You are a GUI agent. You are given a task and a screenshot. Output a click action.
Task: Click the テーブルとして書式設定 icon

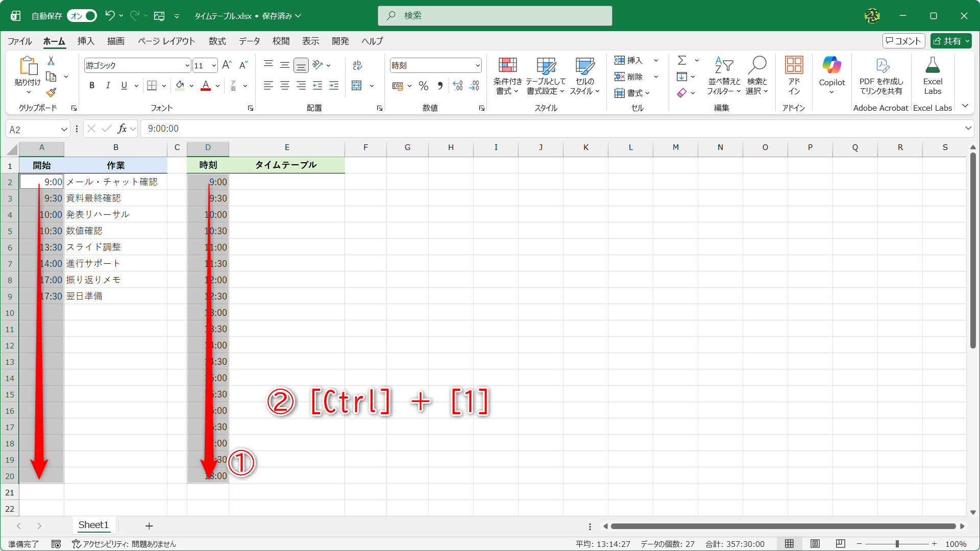(x=545, y=76)
